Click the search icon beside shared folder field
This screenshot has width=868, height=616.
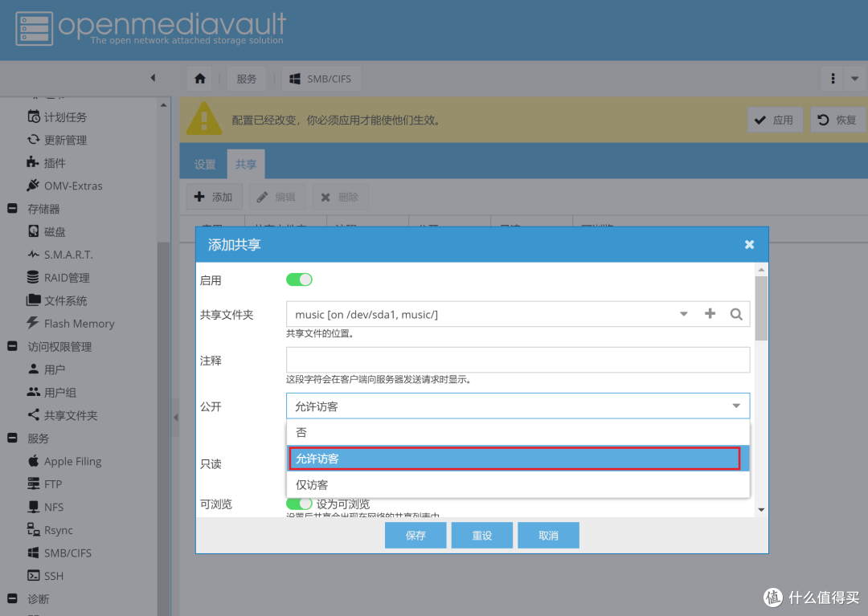point(736,314)
